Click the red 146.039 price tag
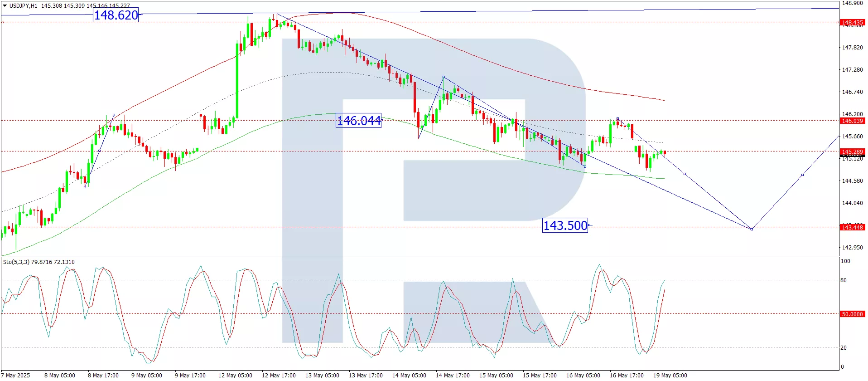 tap(852, 121)
